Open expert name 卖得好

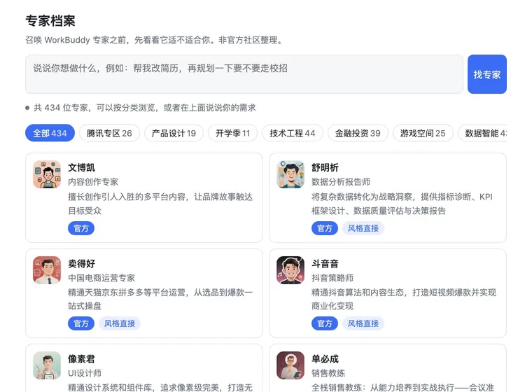pyautogui.click(x=81, y=263)
